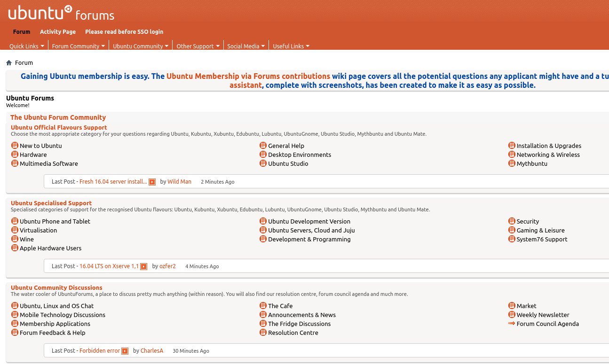Open the Forbidden error thread
Image resolution: width=609 pixels, height=364 pixels.
coord(100,350)
